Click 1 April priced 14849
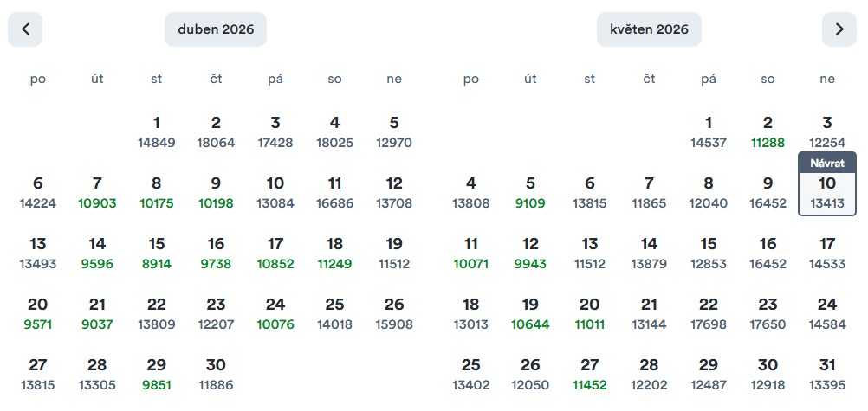 (157, 132)
